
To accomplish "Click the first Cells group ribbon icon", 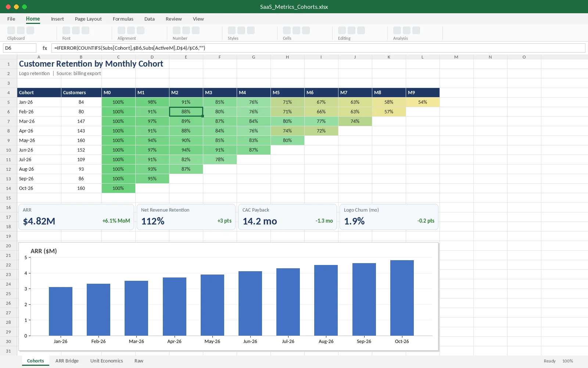I will 287,31.
